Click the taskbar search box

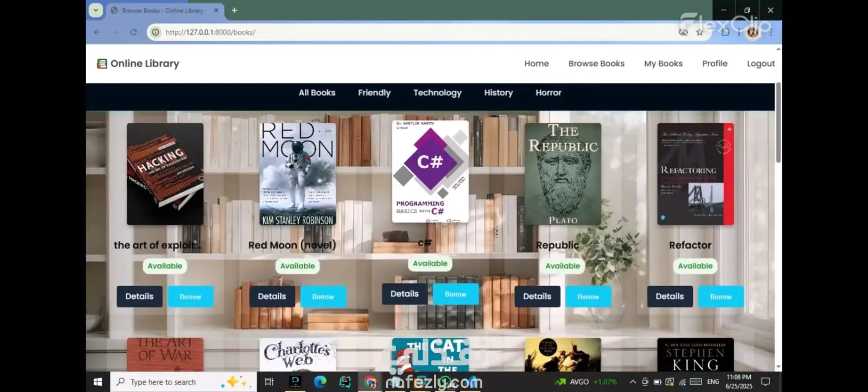coord(183,382)
